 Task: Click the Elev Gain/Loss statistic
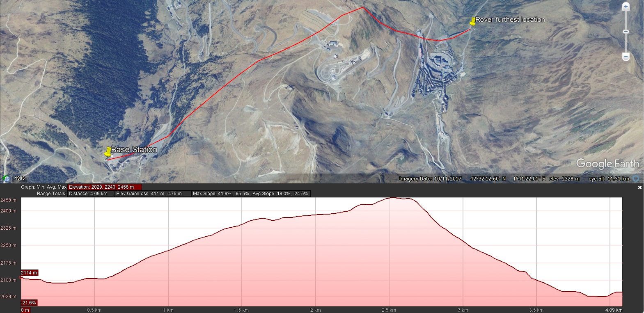152,194
